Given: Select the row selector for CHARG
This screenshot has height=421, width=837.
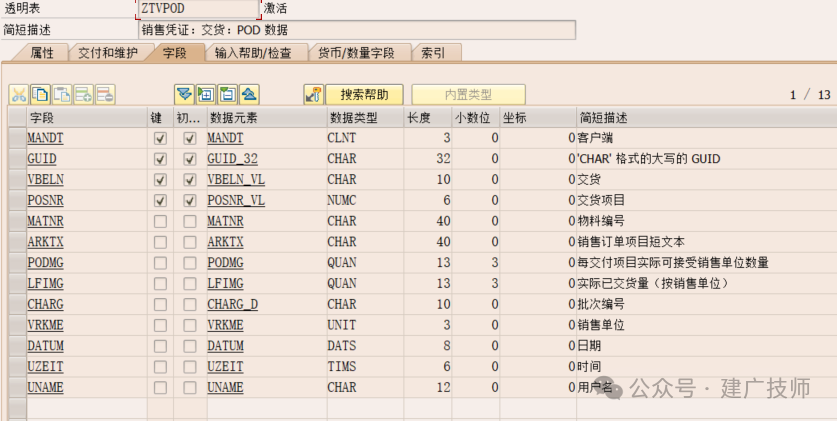Looking at the screenshot, I should point(17,305).
